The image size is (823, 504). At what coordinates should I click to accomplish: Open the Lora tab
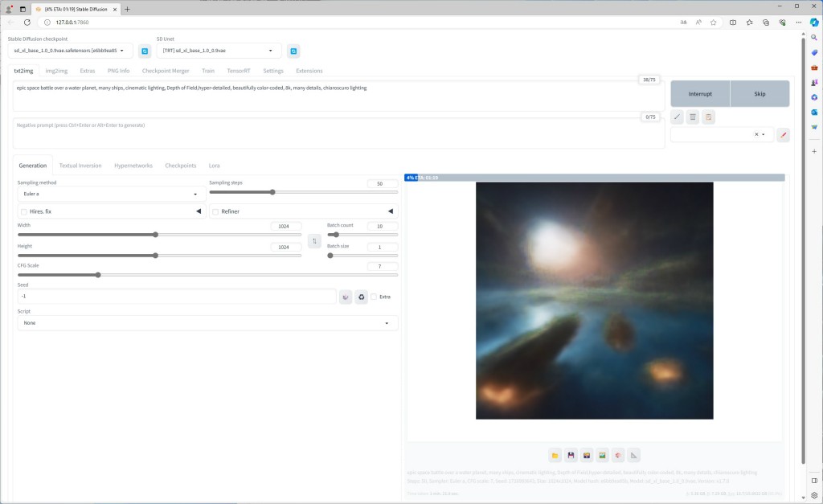(x=215, y=166)
